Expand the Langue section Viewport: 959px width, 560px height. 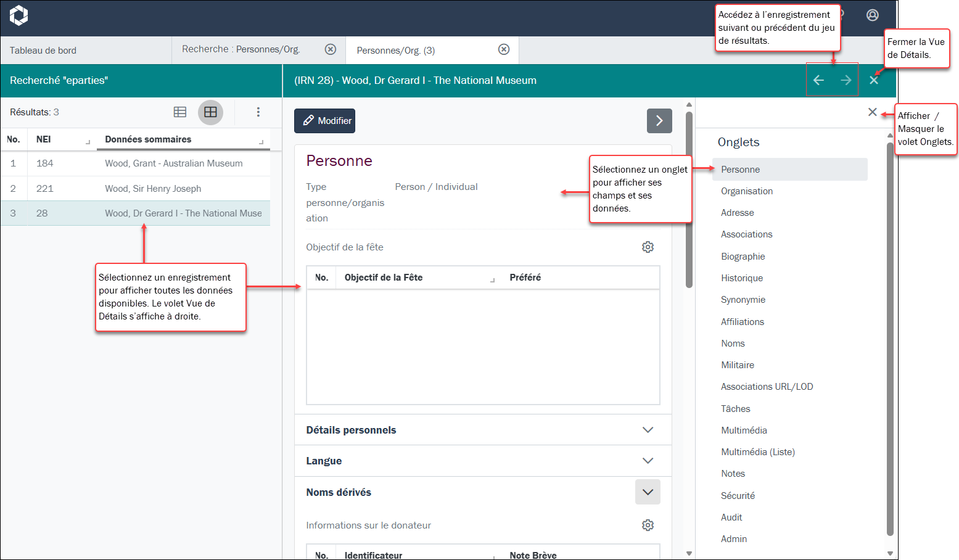483,461
